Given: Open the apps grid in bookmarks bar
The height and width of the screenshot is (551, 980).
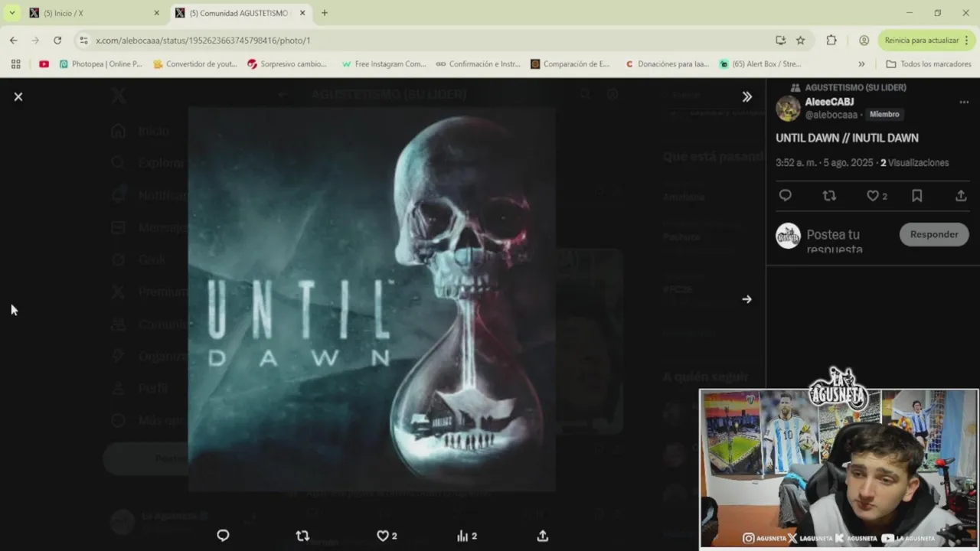Looking at the screenshot, I should pos(15,64).
